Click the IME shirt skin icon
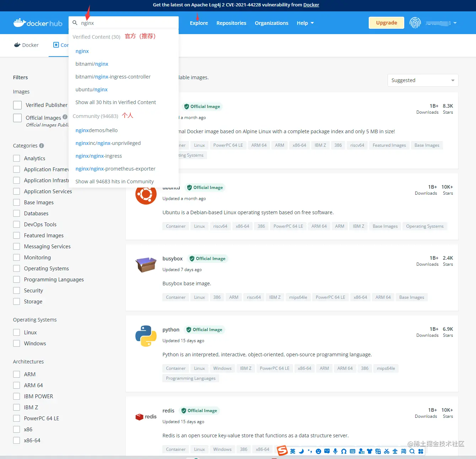Screen dimensions: 476x459 tap(369, 451)
